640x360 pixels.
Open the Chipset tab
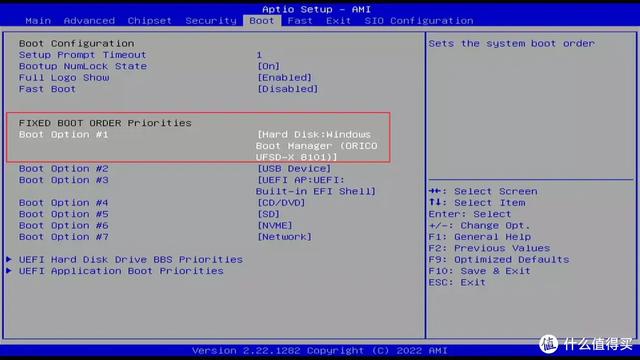149,20
